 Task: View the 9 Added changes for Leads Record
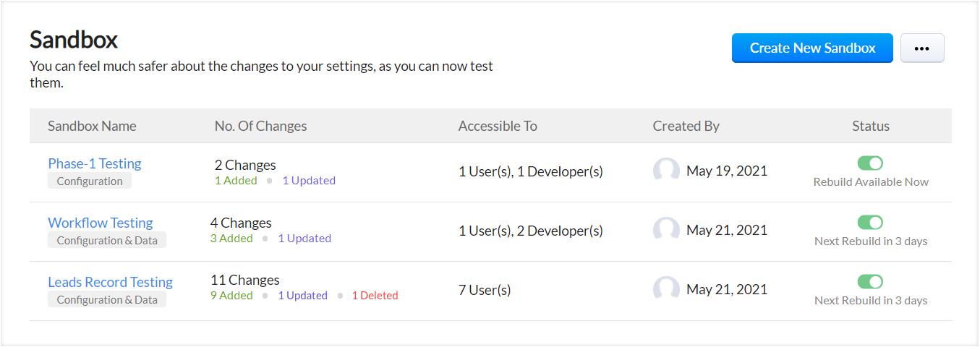tap(231, 296)
